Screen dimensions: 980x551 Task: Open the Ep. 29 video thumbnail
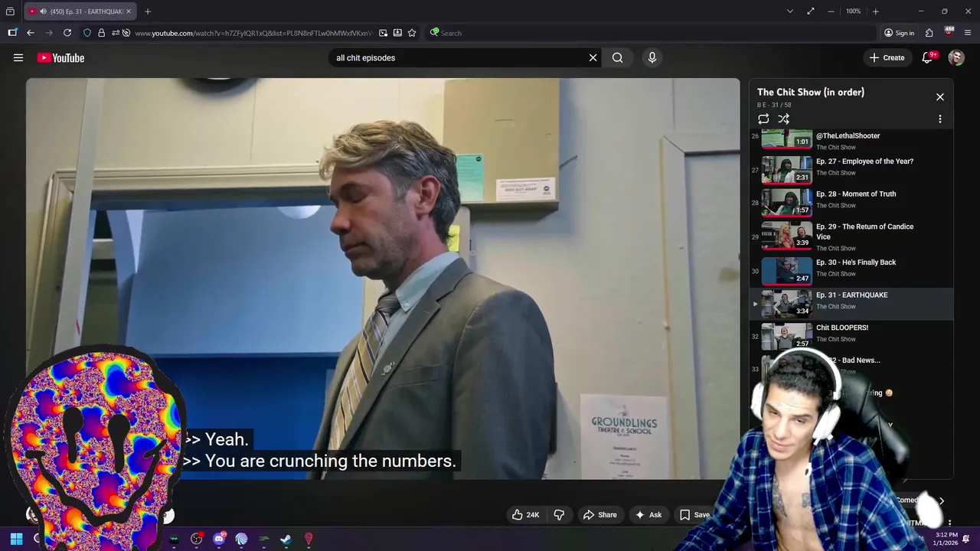tap(786, 235)
